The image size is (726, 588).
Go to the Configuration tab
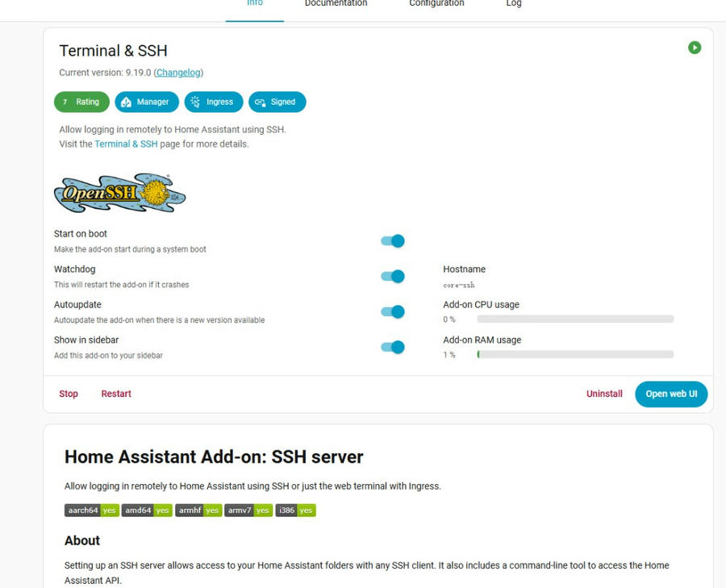[436, 4]
